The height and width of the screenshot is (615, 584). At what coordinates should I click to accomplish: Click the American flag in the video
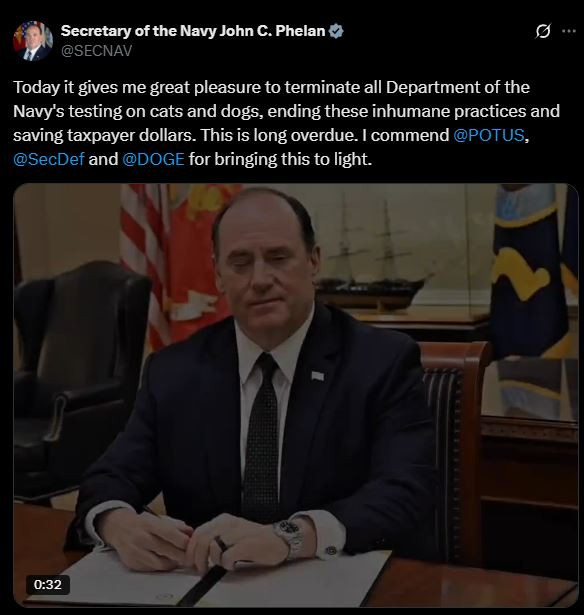pos(145,267)
